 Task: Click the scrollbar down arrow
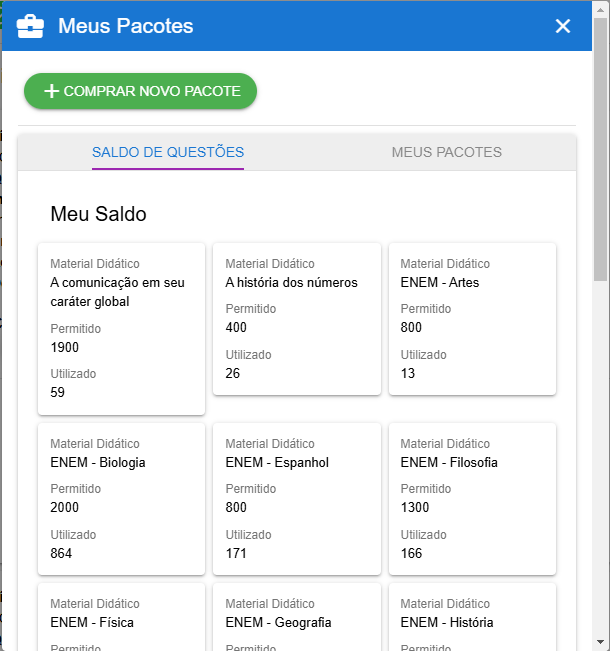[600, 641]
